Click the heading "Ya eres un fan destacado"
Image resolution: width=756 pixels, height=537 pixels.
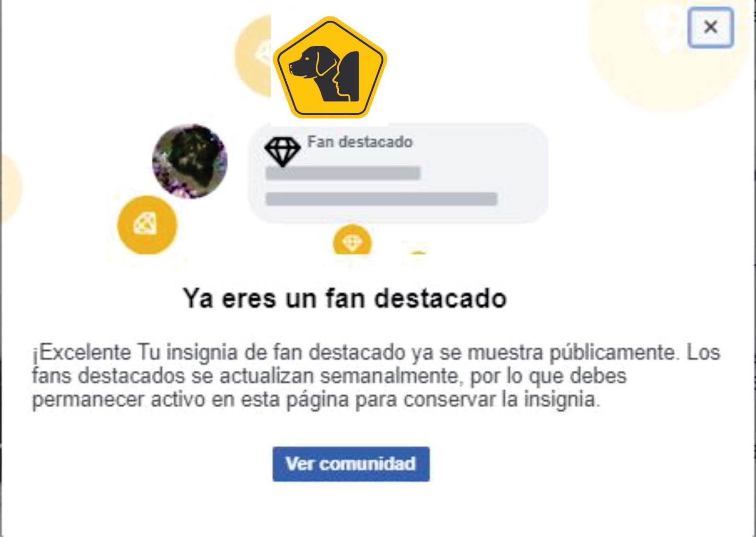point(345,298)
